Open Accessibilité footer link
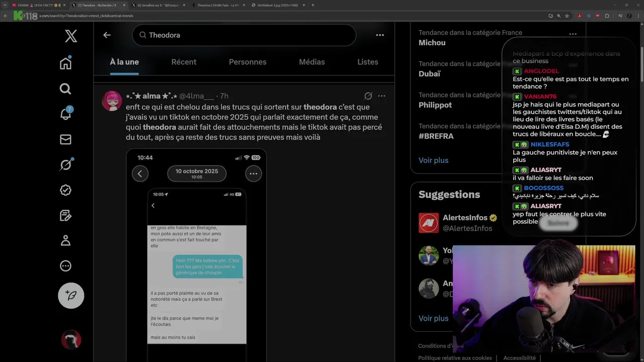Image resolution: width=644 pixels, height=362 pixels. pyautogui.click(x=519, y=358)
